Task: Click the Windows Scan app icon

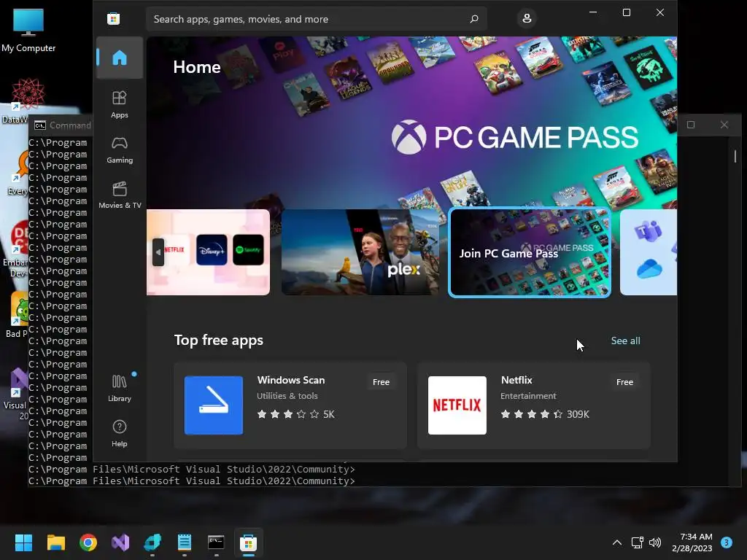Action: 214,405
